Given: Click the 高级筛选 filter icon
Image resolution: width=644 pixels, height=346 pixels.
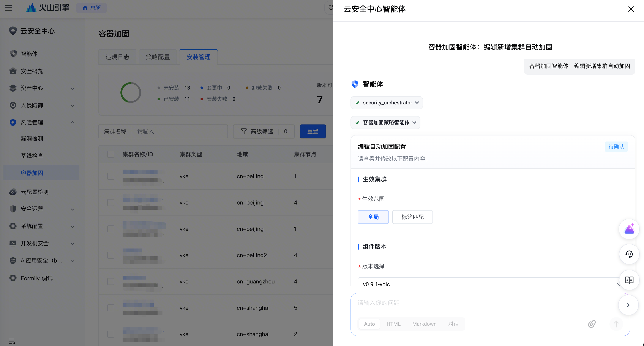Looking at the screenshot, I should tap(244, 131).
